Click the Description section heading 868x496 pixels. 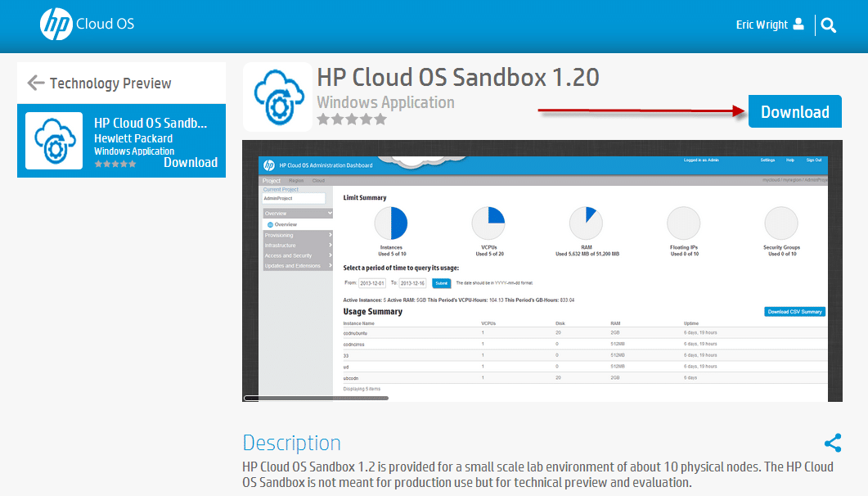[x=291, y=443]
